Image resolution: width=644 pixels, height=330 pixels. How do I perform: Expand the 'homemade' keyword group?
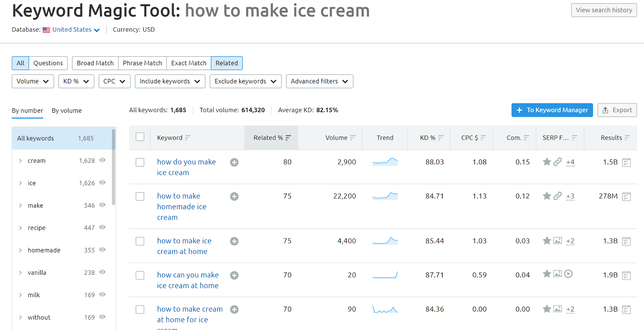click(x=21, y=250)
